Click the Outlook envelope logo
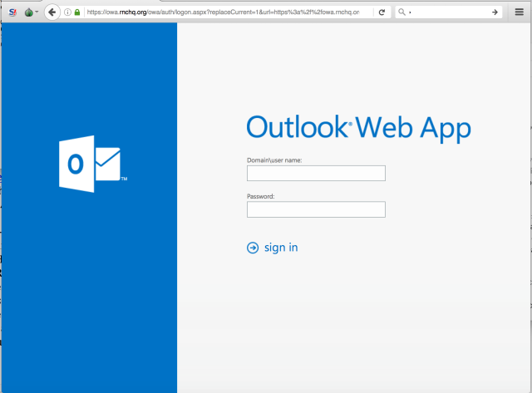The image size is (532, 393). click(90, 165)
